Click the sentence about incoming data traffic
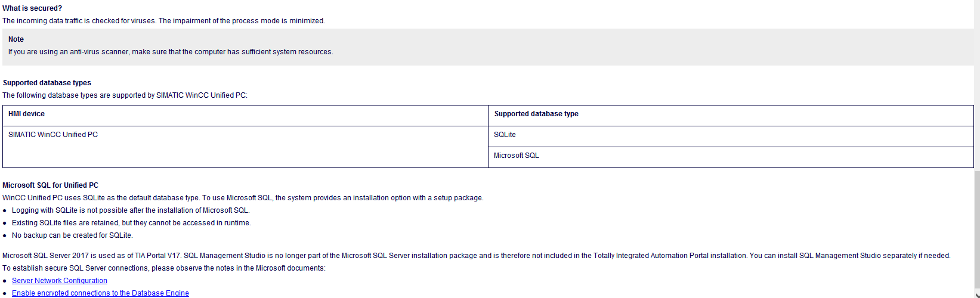The image size is (980, 298). 163,21
